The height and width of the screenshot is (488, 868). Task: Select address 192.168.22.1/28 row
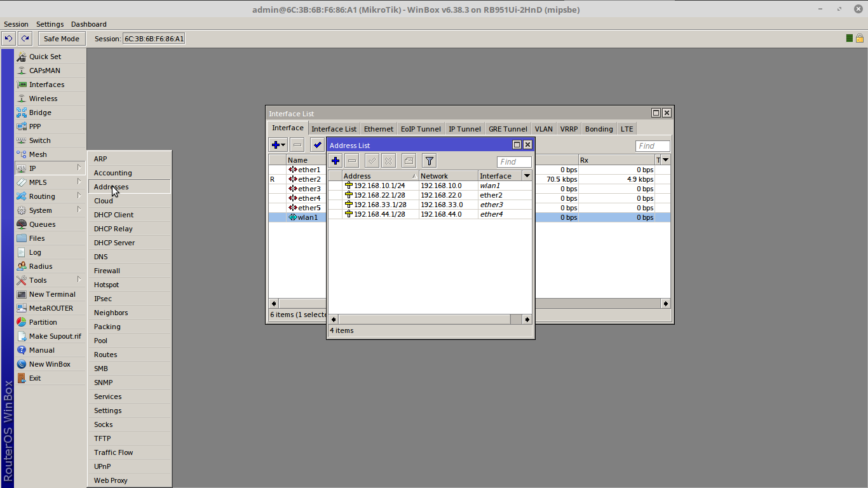click(x=430, y=195)
